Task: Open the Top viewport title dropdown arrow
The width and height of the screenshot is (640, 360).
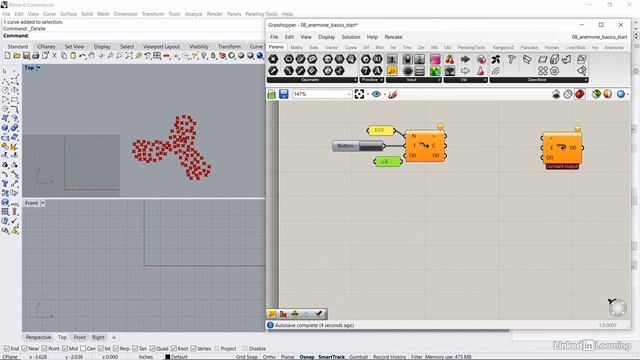Action: (x=38, y=68)
